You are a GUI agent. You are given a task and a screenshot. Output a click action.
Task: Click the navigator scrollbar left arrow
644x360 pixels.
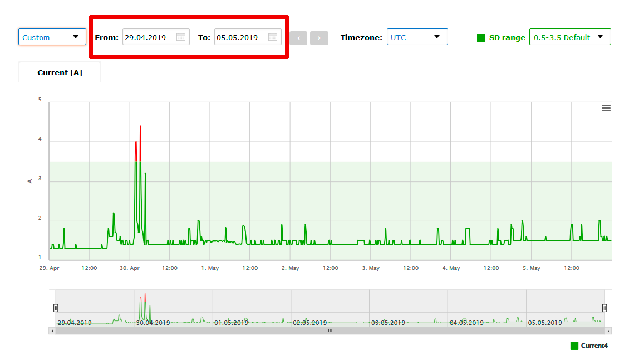point(52,331)
